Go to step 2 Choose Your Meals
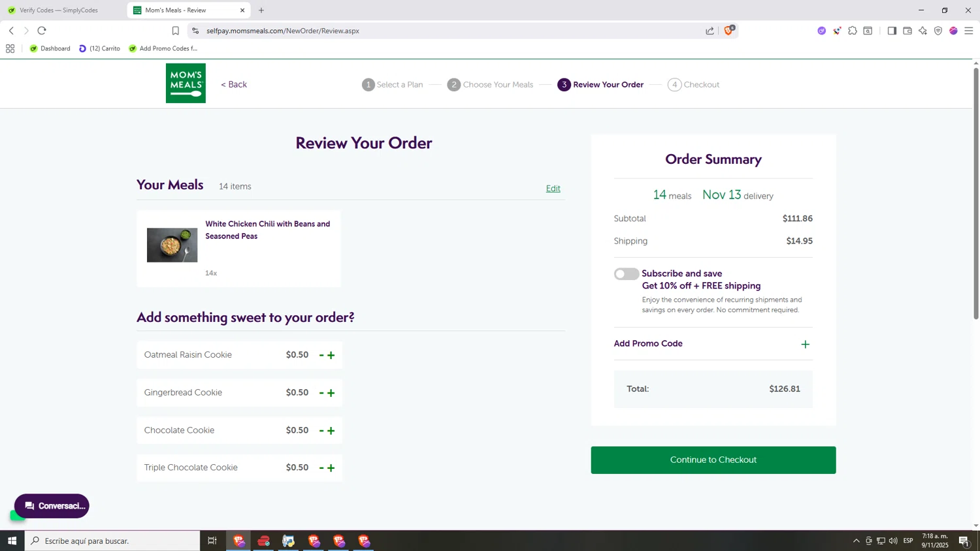This screenshot has width=980, height=551. pyautogui.click(x=490, y=85)
